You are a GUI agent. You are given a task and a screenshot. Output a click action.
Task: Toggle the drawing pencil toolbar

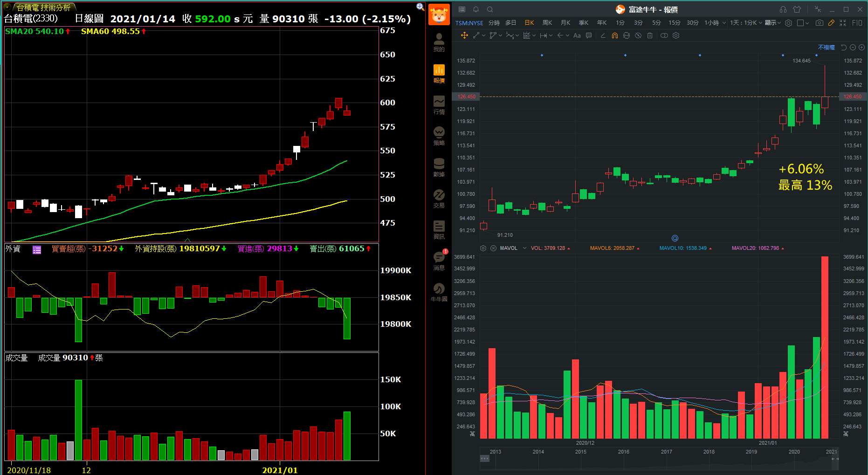click(x=831, y=23)
